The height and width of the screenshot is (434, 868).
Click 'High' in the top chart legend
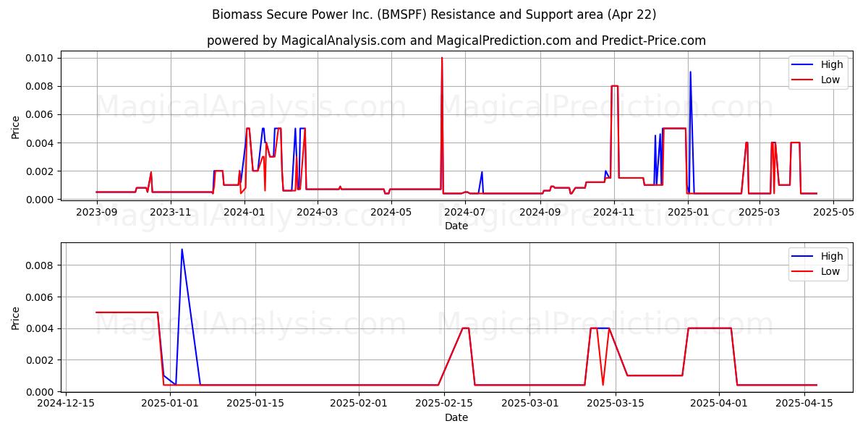832,64
